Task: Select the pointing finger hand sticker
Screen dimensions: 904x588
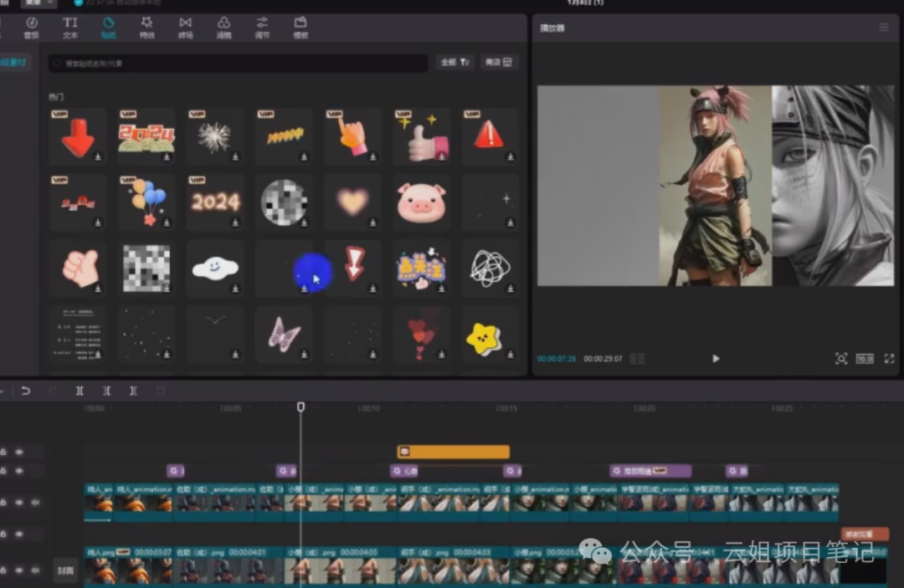Action: [x=352, y=135]
